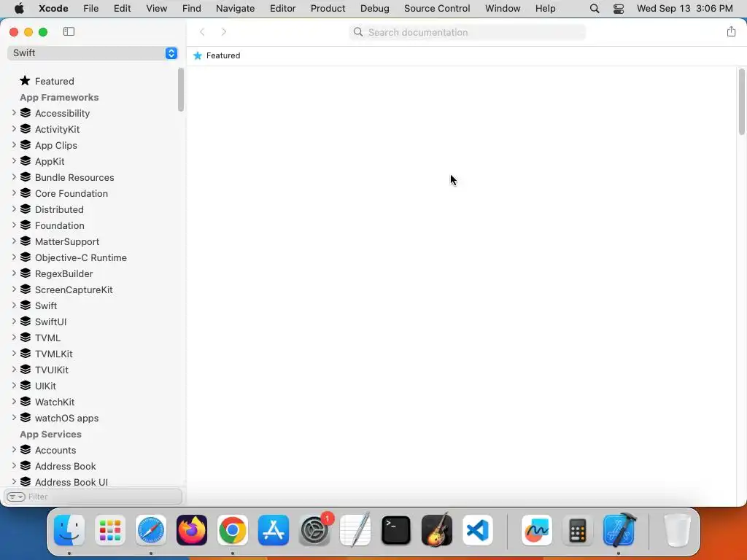The height and width of the screenshot is (560, 747).
Task: Go back with the left arrow
Action: [202, 32]
